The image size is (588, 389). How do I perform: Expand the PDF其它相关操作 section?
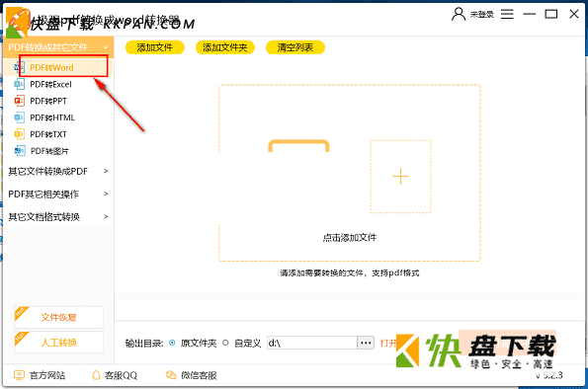[x=58, y=194]
